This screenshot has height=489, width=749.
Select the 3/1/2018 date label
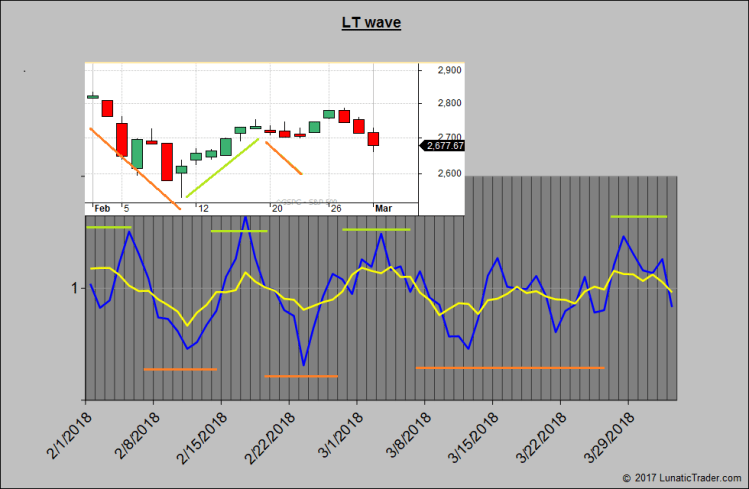tap(337, 432)
